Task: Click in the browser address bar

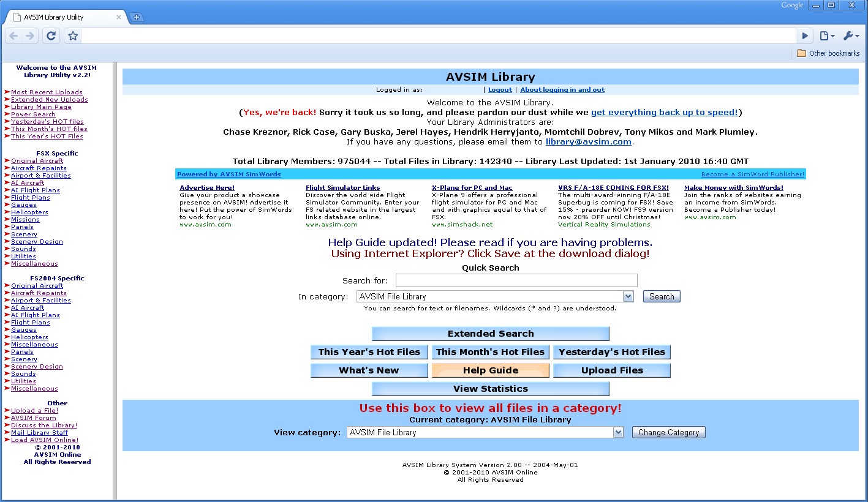Action: click(x=438, y=36)
